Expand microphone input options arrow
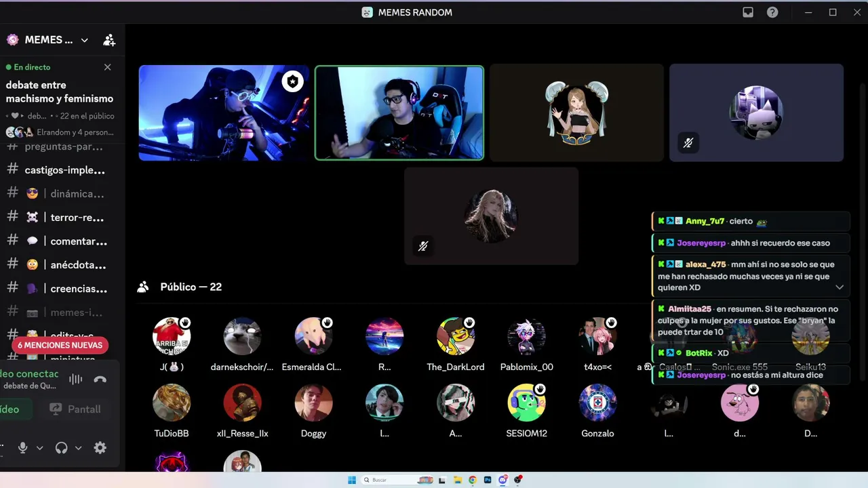The width and height of the screenshot is (868, 488). (x=39, y=448)
